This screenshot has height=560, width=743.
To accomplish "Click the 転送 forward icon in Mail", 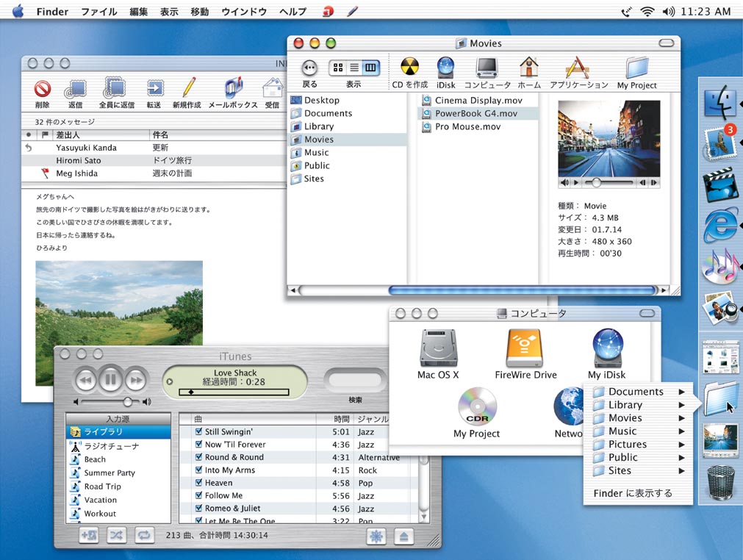I will click(x=154, y=90).
